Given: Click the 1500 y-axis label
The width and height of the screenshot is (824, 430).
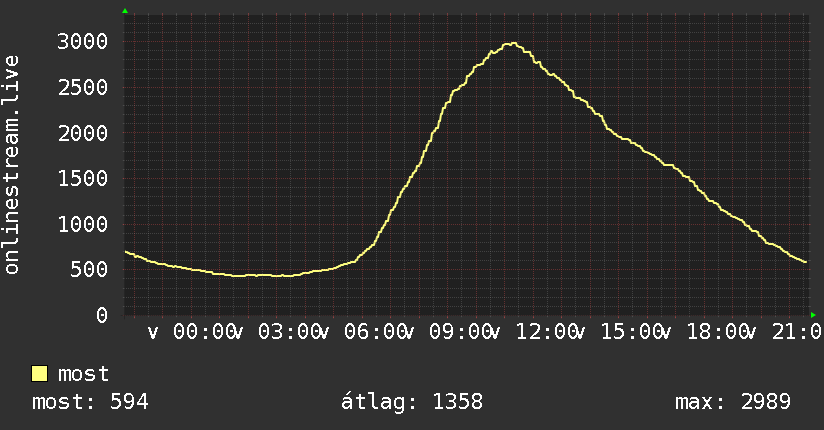Looking at the screenshot, I should (x=83, y=179).
